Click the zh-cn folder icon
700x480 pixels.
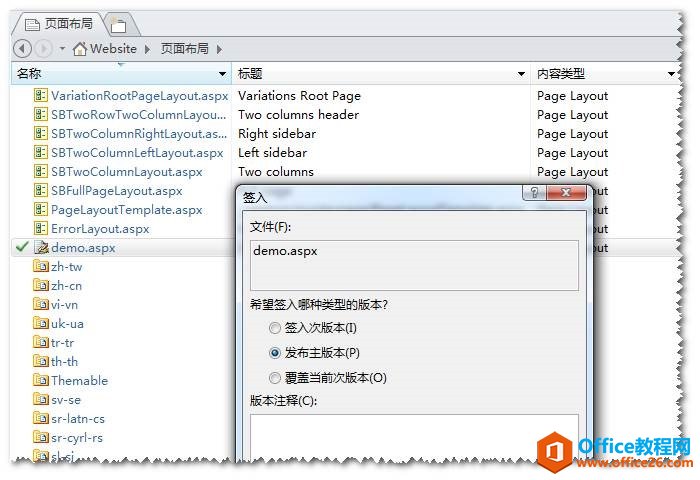(41, 285)
